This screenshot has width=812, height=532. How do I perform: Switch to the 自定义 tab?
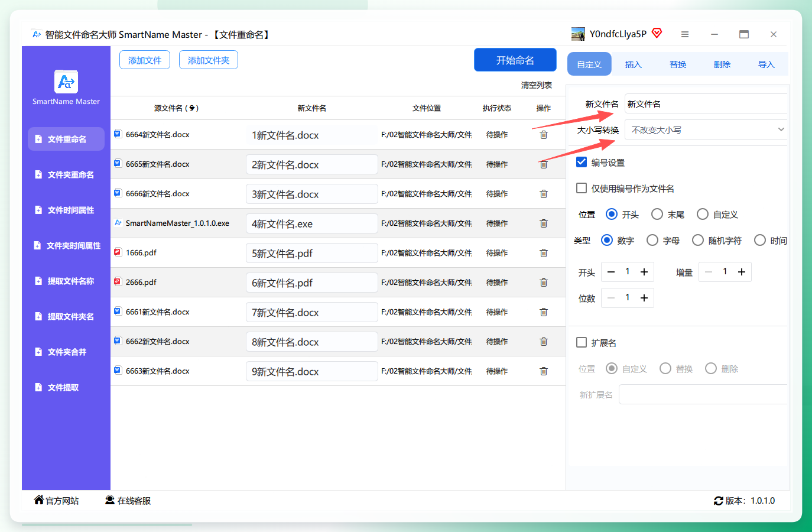coord(589,64)
